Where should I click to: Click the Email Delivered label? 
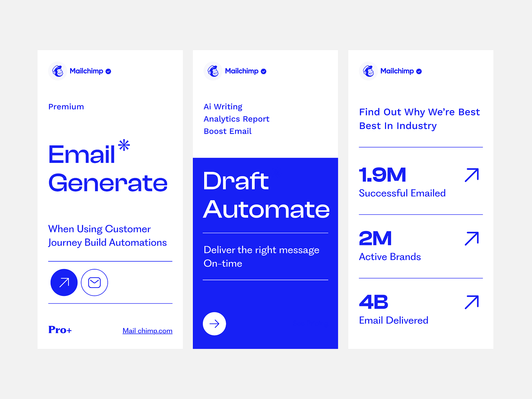(x=394, y=320)
